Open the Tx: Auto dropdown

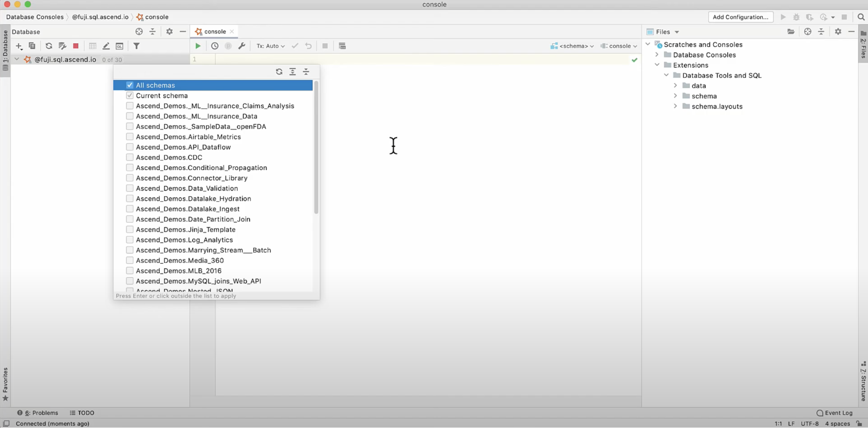(270, 46)
